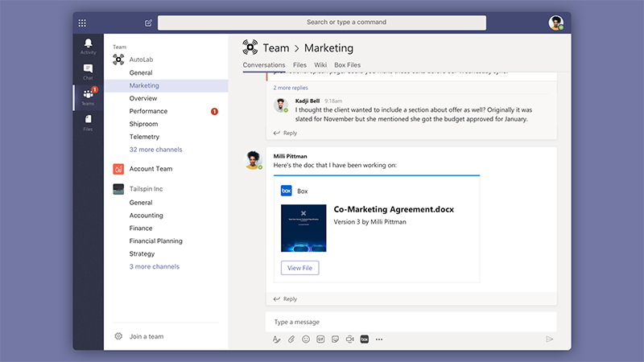The image size is (644, 362).
Task: Open the Sticker picker icon
Action: pyautogui.click(x=335, y=339)
